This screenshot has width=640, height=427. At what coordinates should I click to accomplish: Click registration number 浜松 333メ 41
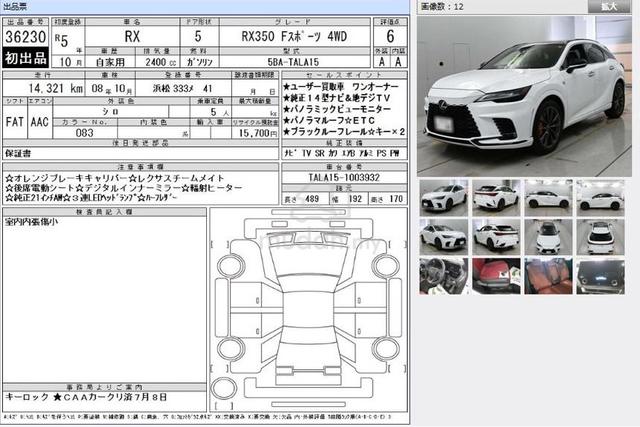[x=182, y=88]
